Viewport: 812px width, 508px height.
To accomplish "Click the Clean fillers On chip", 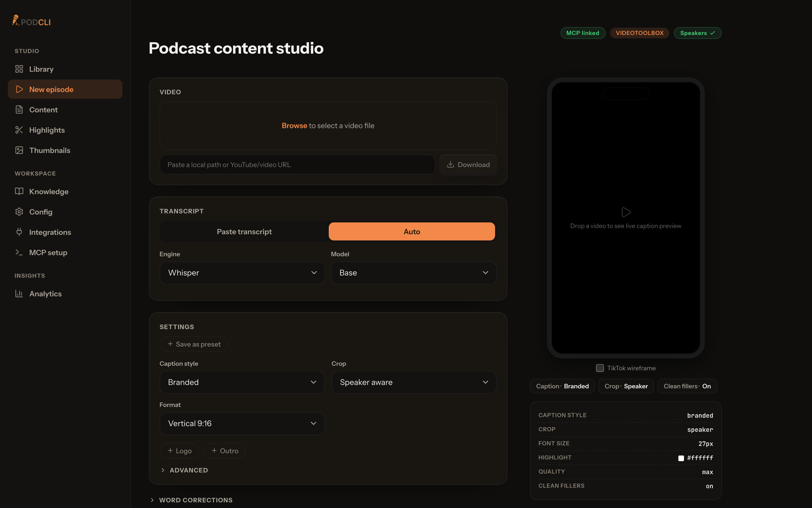I will point(687,386).
